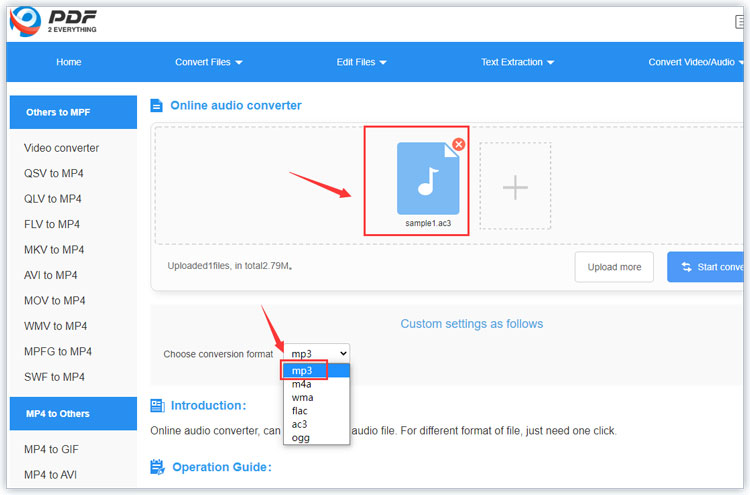Expand the Text Extraction menu
The width and height of the screenshot is (750, 495).
point(518,62)
